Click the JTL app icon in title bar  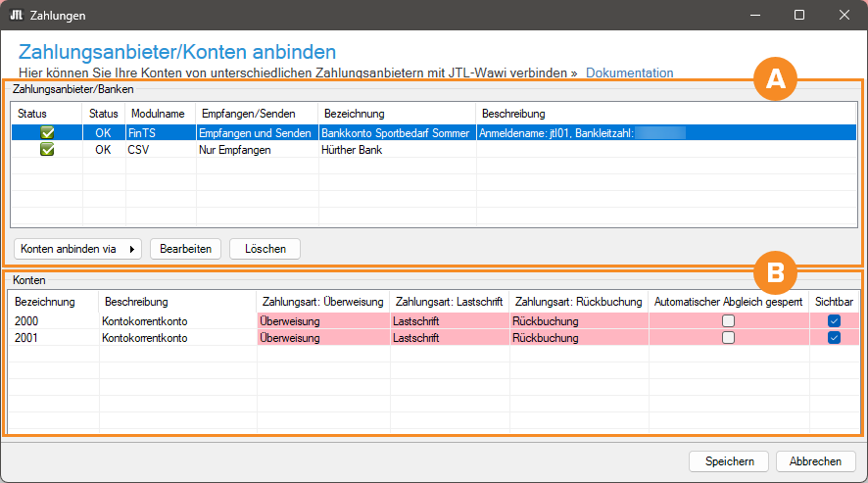click(17, 16)
